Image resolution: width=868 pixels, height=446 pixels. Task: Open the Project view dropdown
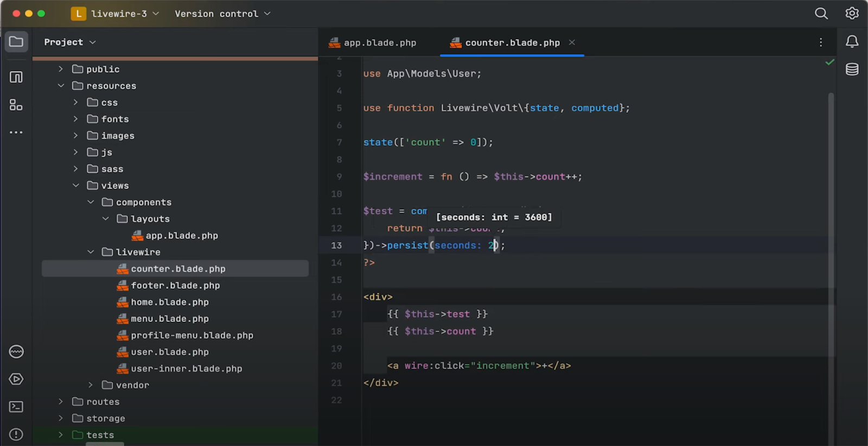click(x=70, y=42)
